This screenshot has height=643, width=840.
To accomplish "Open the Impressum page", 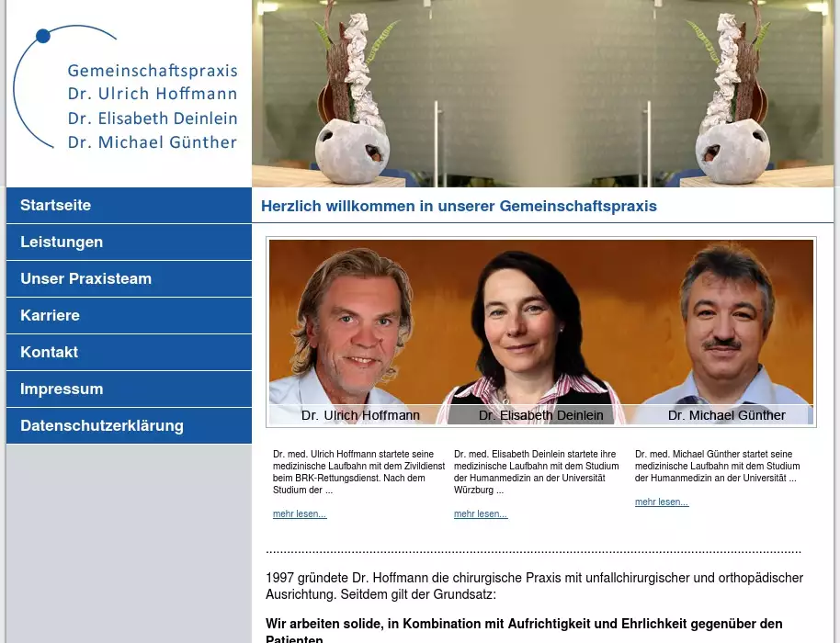I will [62, 389].
